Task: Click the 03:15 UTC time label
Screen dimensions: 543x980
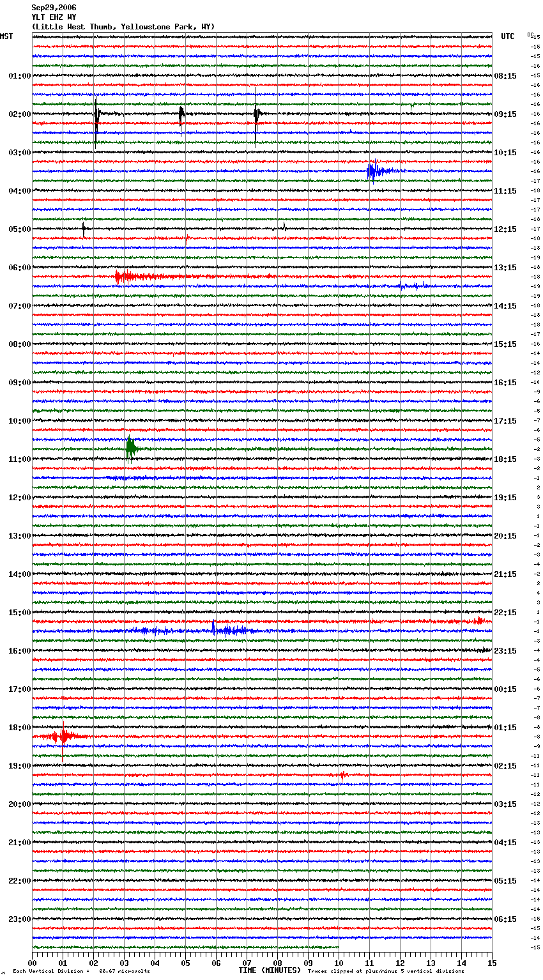Action: pyautogui.click(x=505, y=804)
